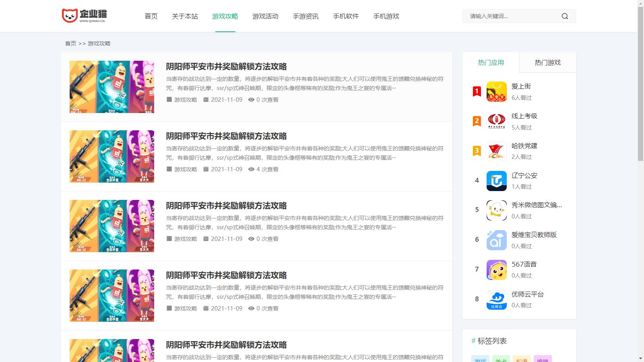Screen dimensions: 644x362
Task: Switch to the 热门游戏 tab
Action: tap(547, 62)
